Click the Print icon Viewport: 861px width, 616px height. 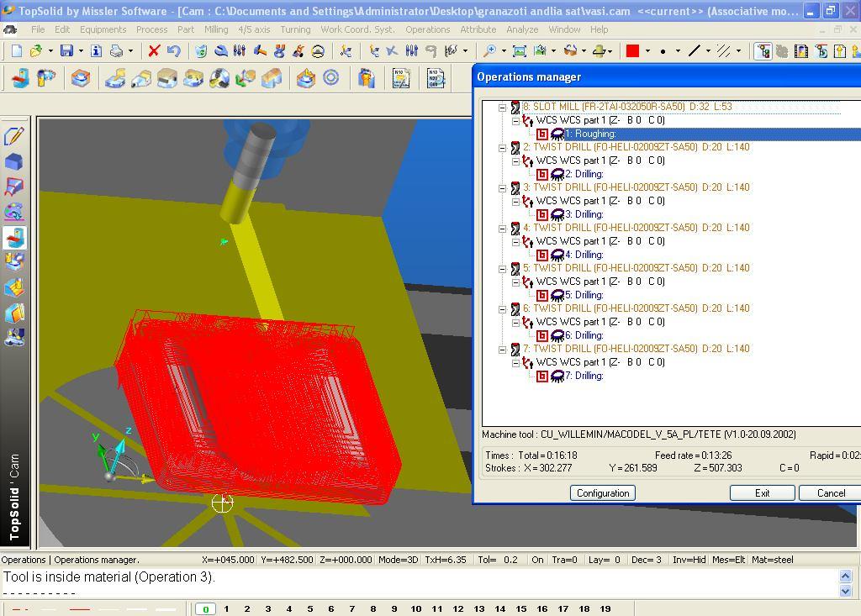click(x=116, y=51)
